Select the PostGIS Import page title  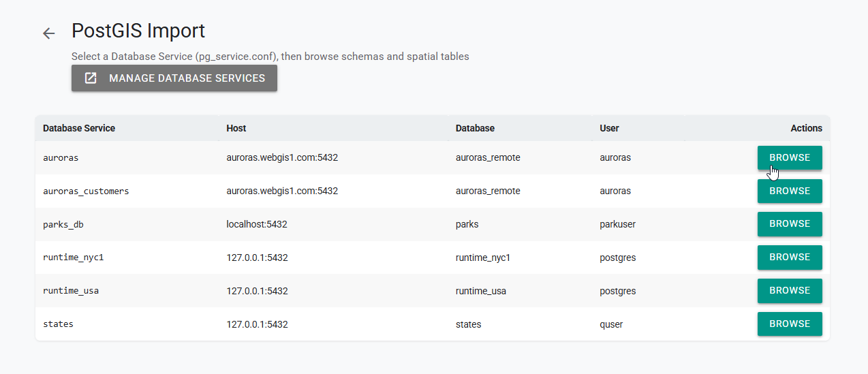tap(138, 31)
